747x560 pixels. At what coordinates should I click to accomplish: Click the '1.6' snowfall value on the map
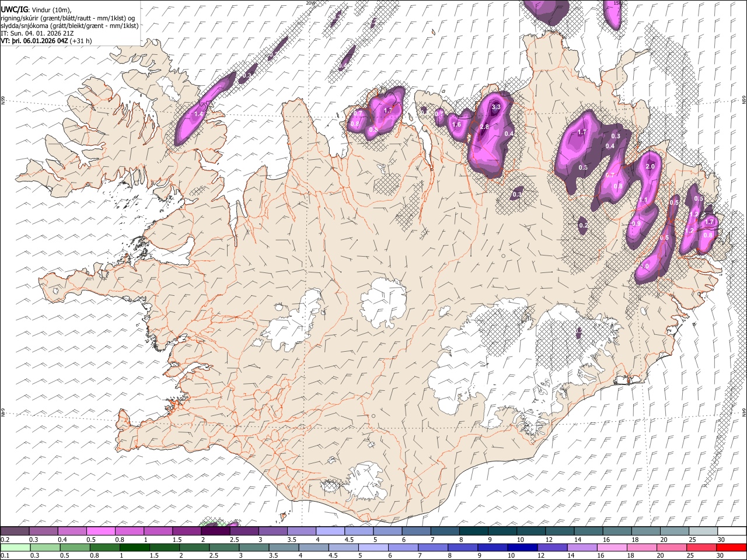(456, 124)
